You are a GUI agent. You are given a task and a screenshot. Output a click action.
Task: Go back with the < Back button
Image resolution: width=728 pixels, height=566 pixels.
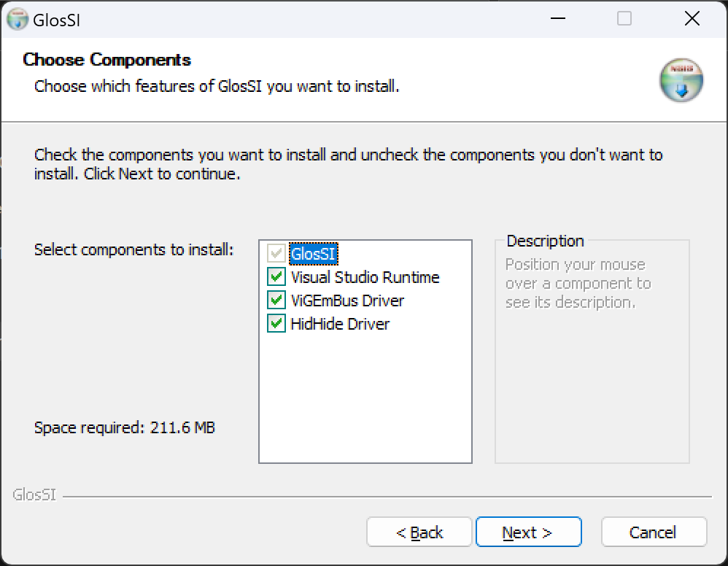[419, 532]
